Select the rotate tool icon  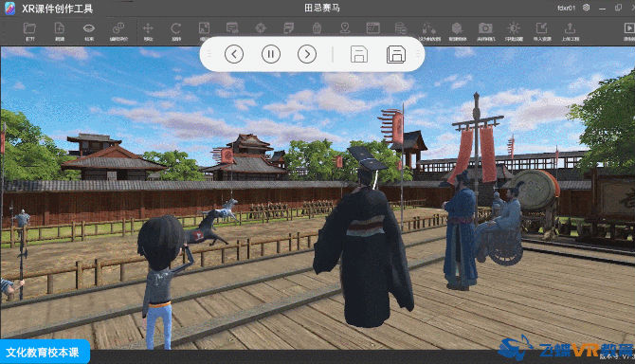[175, 28]
